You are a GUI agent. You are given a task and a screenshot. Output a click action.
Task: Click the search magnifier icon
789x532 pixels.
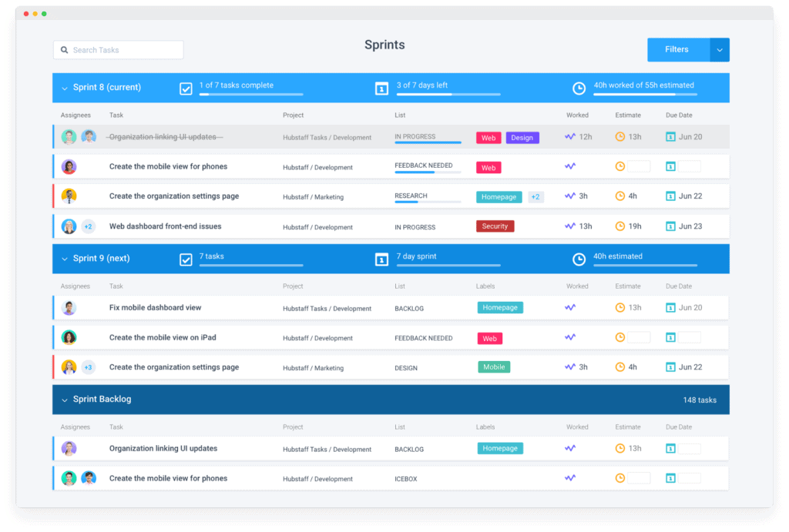tap(64, 49)
